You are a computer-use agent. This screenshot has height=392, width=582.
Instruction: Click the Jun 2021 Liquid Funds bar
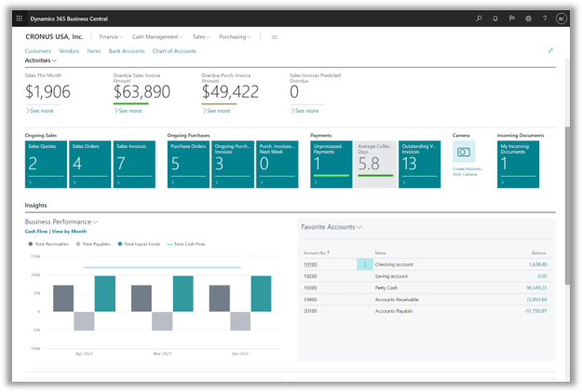tap(261, 293)
